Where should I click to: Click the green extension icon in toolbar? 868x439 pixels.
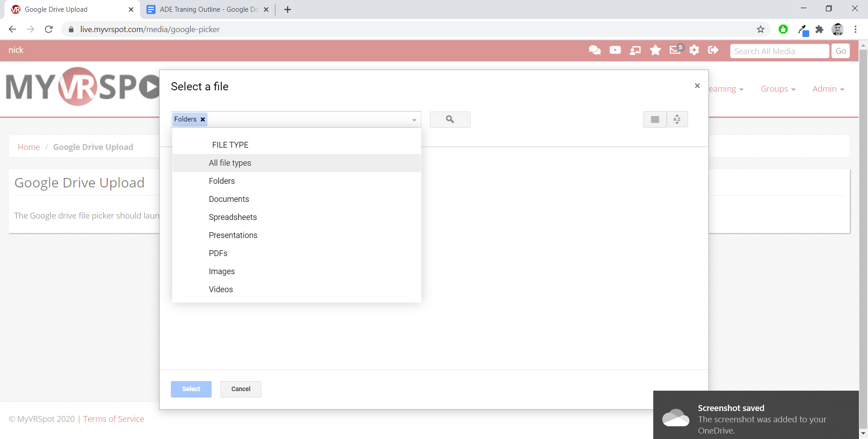pyautogui.click(x=783, y=29)
